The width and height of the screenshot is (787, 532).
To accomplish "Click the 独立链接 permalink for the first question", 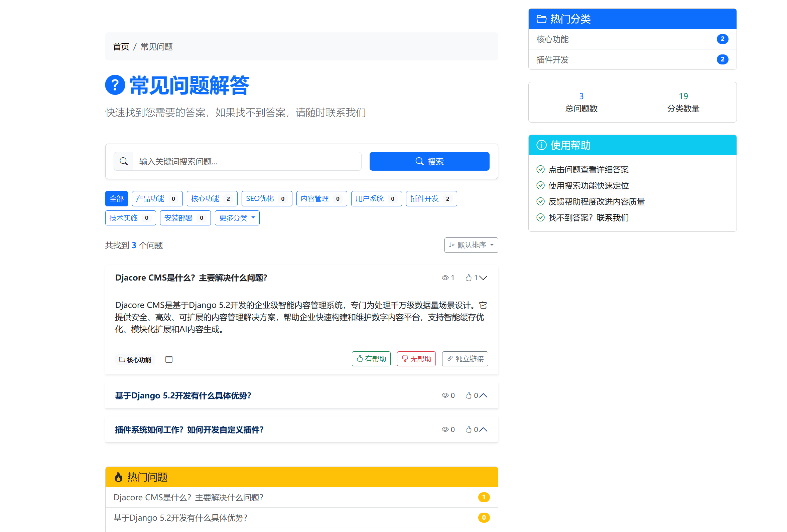I will pos(465,359).
